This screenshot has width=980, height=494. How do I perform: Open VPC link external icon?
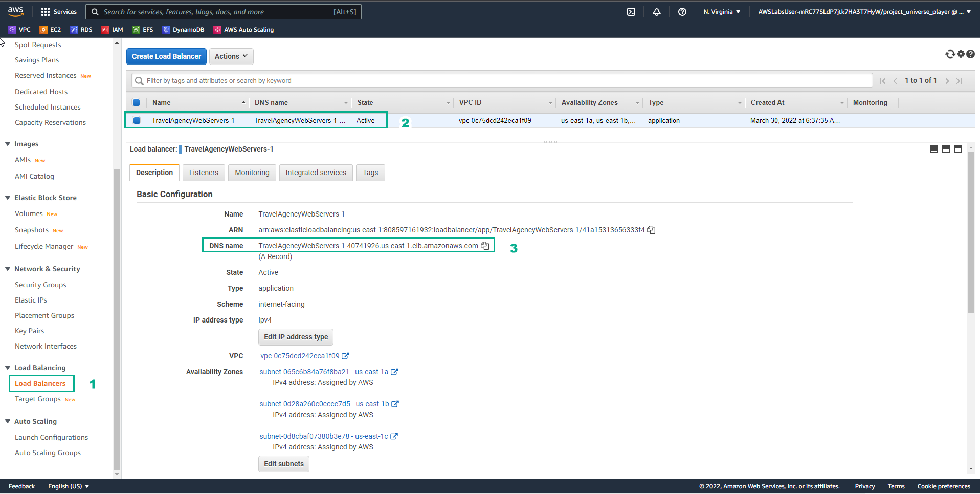coord(346,356)
